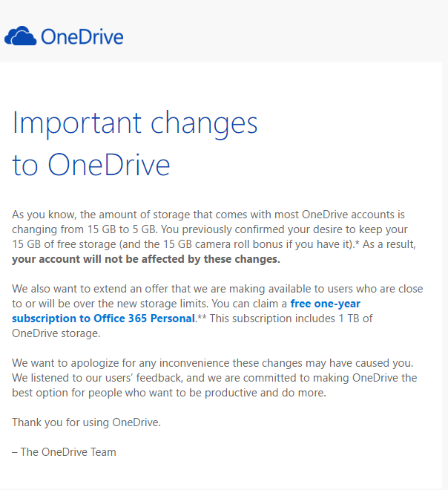Click the OneDrive cloud logo icon

[x=20, y=36]
